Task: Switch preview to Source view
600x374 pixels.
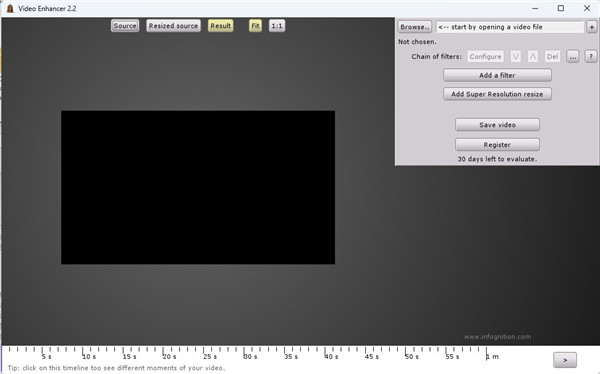Action: tap(125, 26)
